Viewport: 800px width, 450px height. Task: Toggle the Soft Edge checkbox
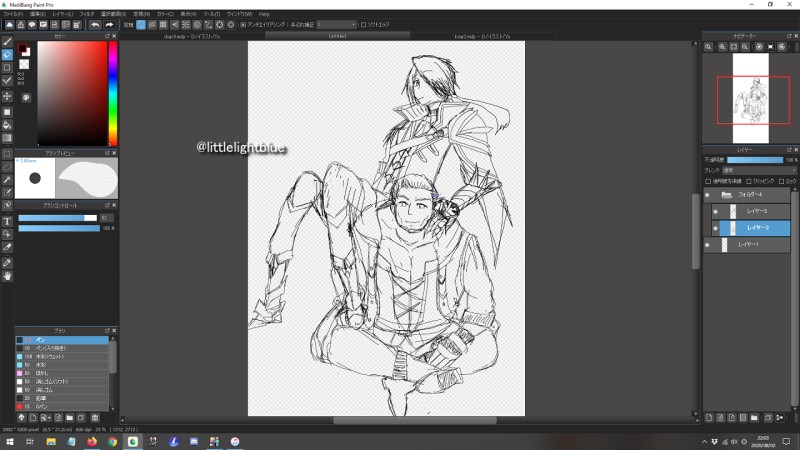coord(363,24)
